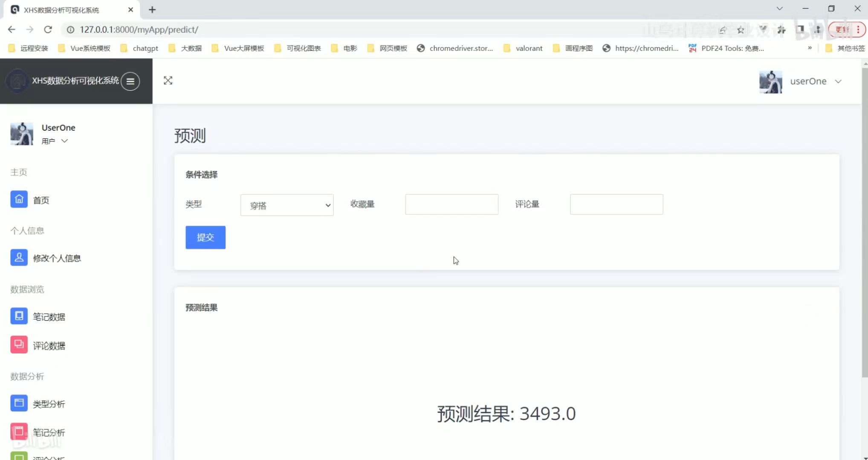Click the 笔记数据 notes data icon

(19, 316)
